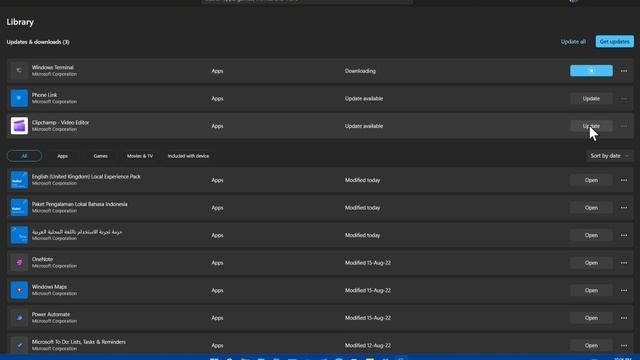The image size is (640, 360).
Task: Select the All filter tab
Action: [x=24, y=156]
